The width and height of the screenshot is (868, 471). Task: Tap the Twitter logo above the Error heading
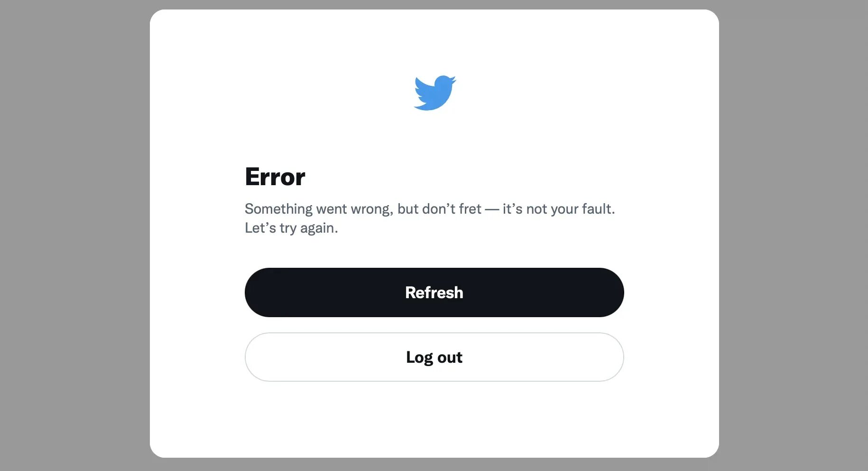(434, 93)
